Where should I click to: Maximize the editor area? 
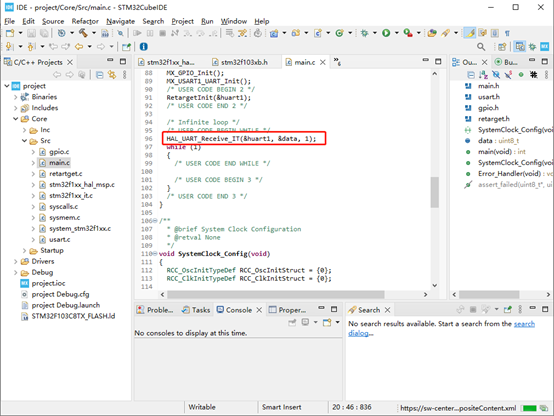click(x=438, y=61)
